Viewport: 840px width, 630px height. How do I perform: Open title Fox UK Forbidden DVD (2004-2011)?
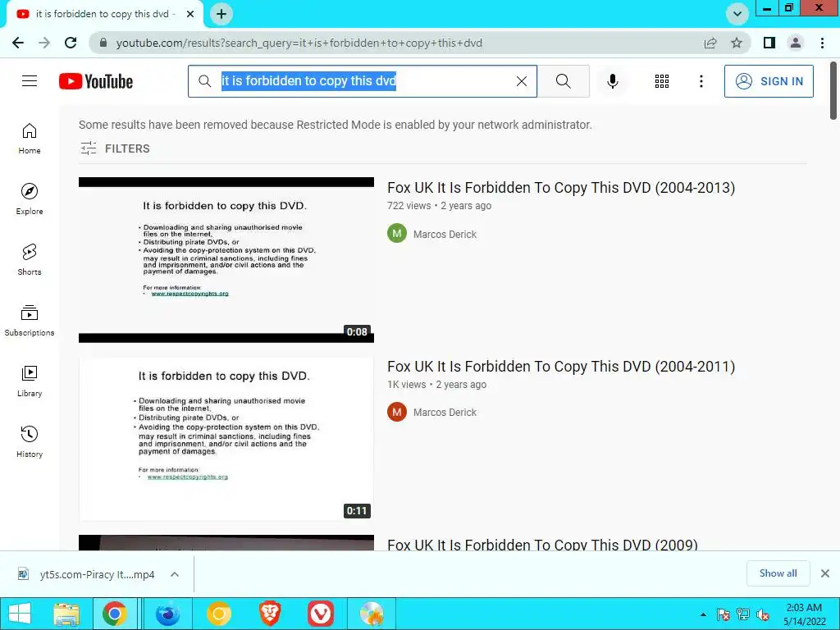[x=561, y=367]
